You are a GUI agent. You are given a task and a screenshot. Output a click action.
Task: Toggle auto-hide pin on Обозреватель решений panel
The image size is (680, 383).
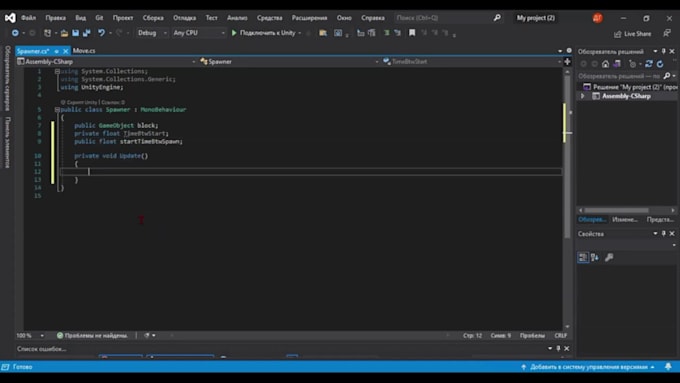coord(664,51)
